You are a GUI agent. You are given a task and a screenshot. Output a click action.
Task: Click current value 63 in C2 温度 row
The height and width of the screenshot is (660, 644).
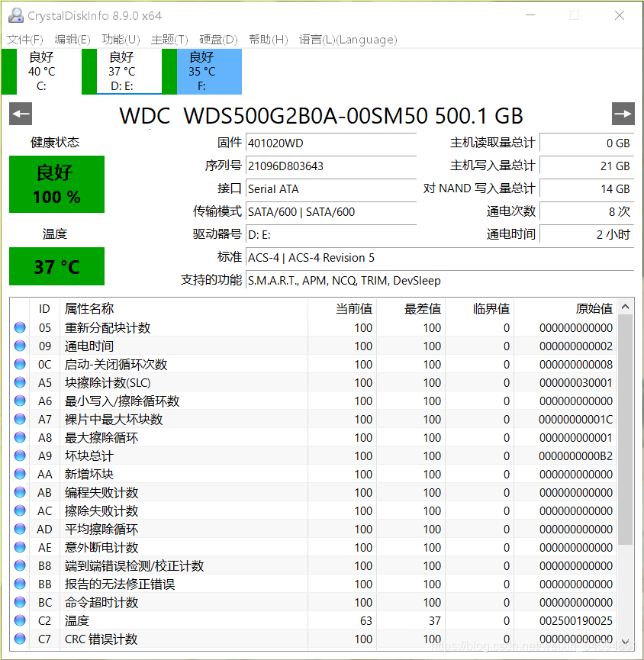(x=365, y=620)
